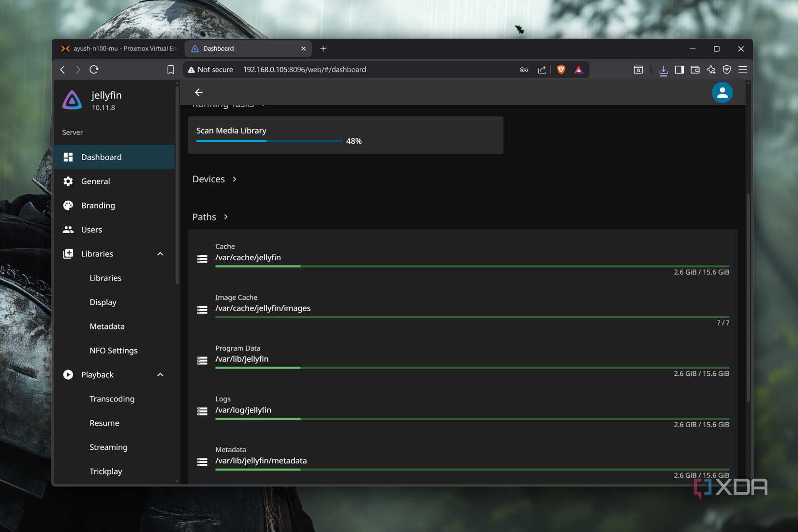Open the user profile avatar icon
Image resolution: width=798 pixels, height=532 pixels.
(722, 92)
